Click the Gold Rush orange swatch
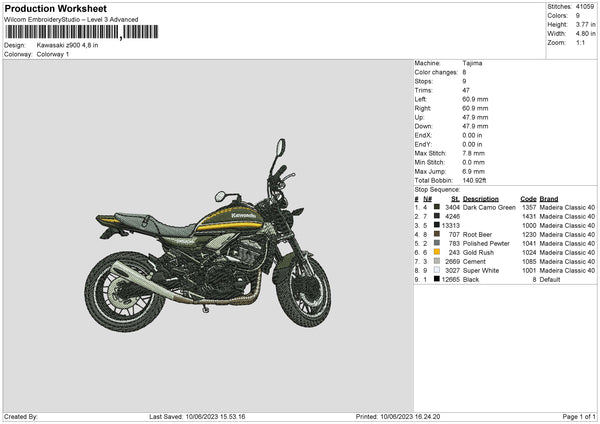The height and width of the screenshot is (424, 600). 437,252
